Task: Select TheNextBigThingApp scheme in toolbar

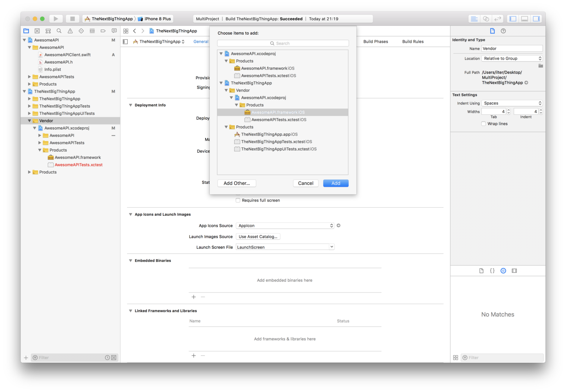Action: click(x=109, y=19)
